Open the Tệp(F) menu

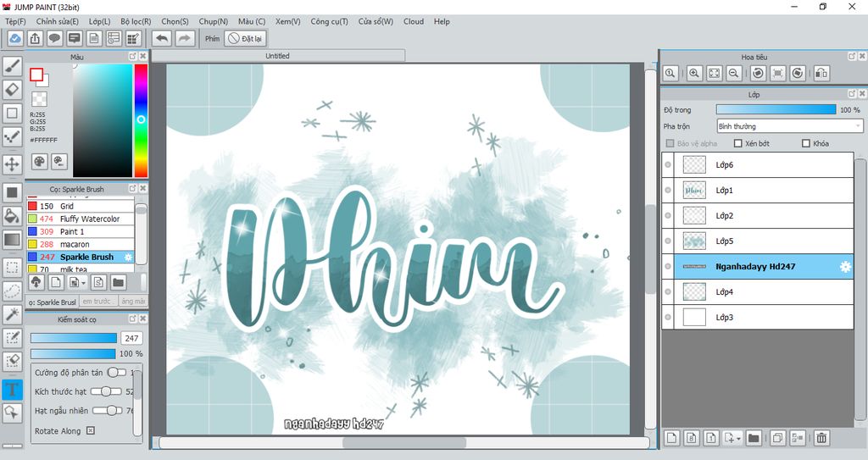click(x=15, y=21)
